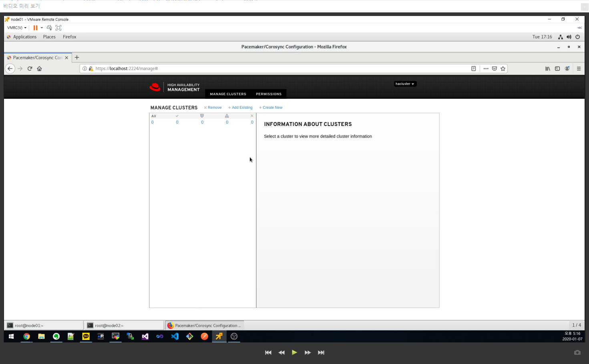589x364 pixels.
Task: Open Firefox account icon
Action: coord(567,68)
